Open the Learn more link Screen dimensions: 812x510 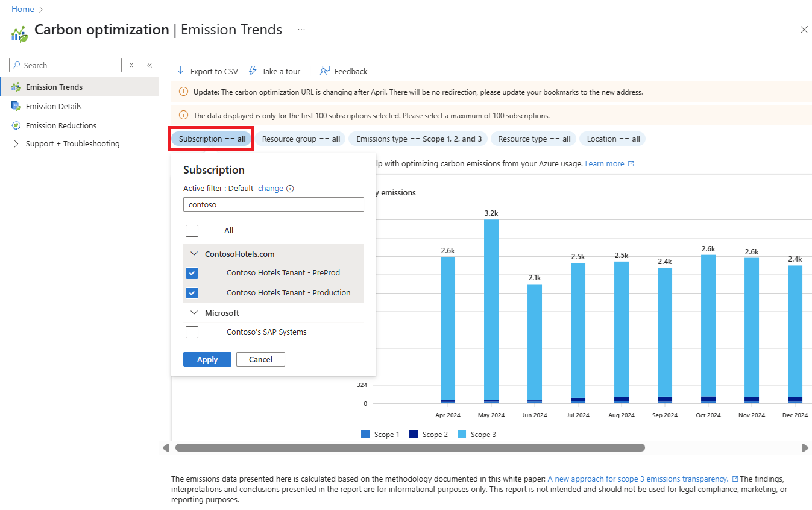tap(605, 164)
